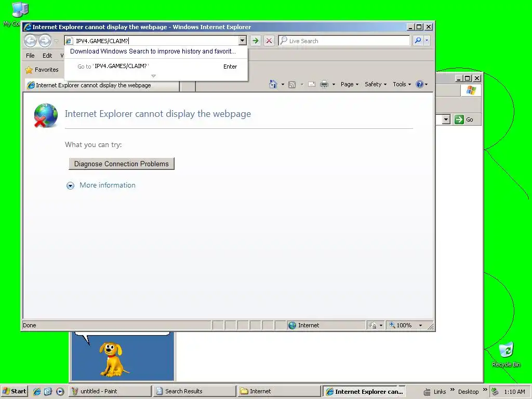The height and width of the screenshot is (399, 532).
Task: Open the zoom level dropdown arrow
Action: 421,325
